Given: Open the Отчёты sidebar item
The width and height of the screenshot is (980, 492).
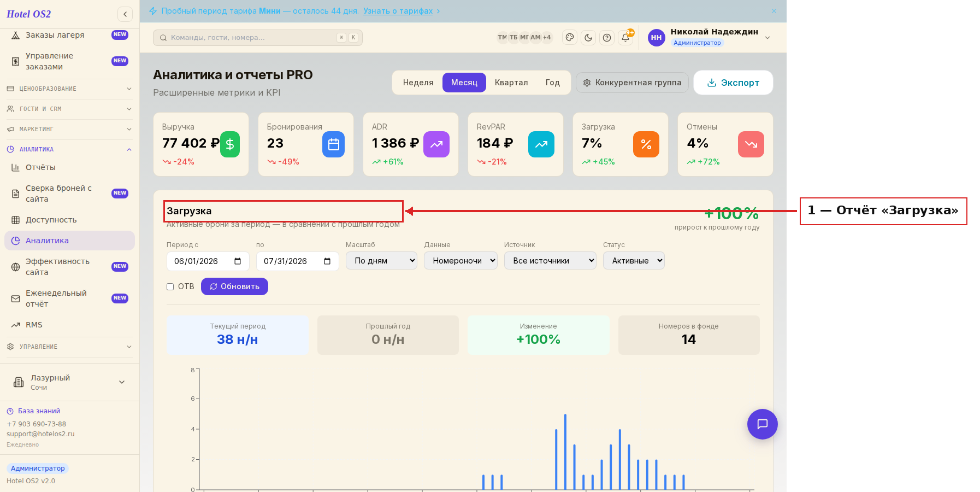Looking at the screenshot, I should (69, 167).
